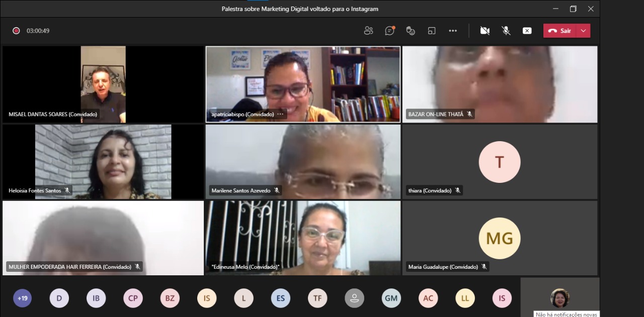Unmute the microphone
The image size is (644, 317).
click(506, 31)
